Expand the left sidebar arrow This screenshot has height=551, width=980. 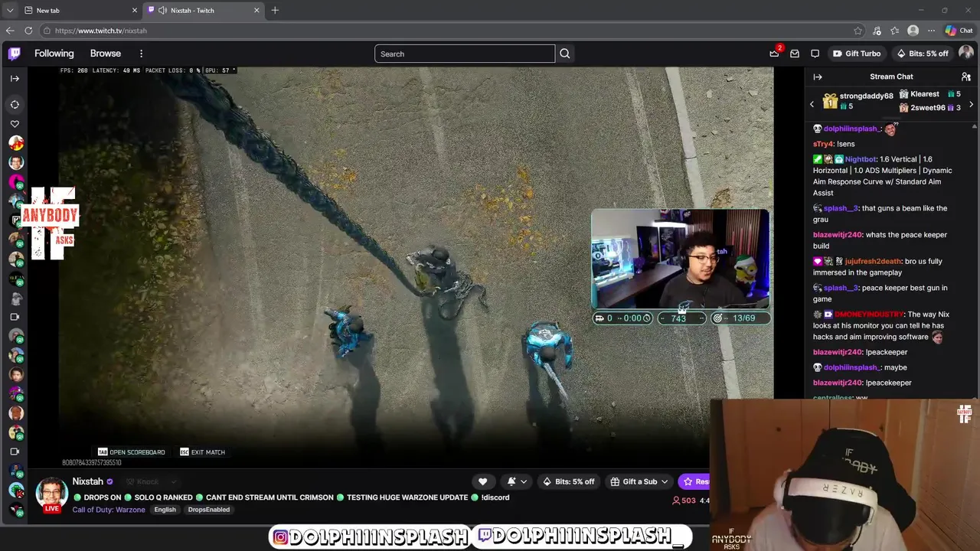(15, 78)
